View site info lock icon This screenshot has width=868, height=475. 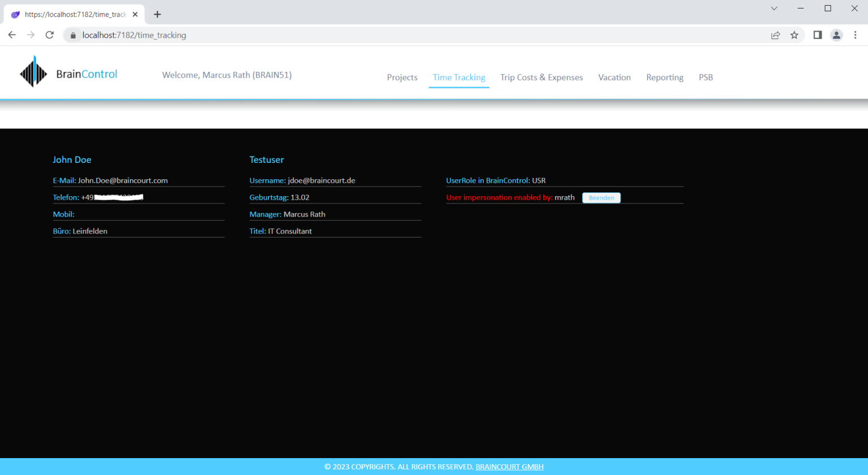[73, 35]
